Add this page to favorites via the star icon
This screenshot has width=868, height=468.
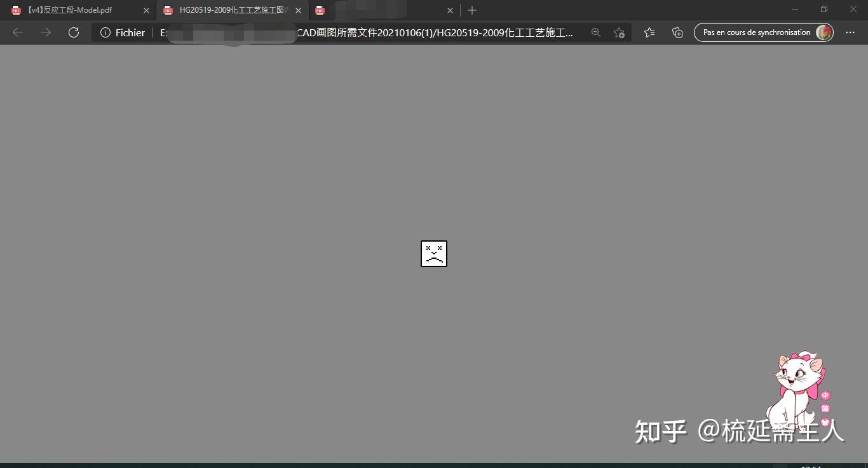coord(619,32)
